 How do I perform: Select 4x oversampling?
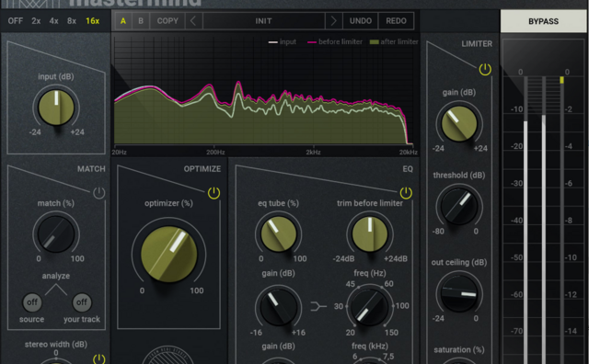pos(53,21)
